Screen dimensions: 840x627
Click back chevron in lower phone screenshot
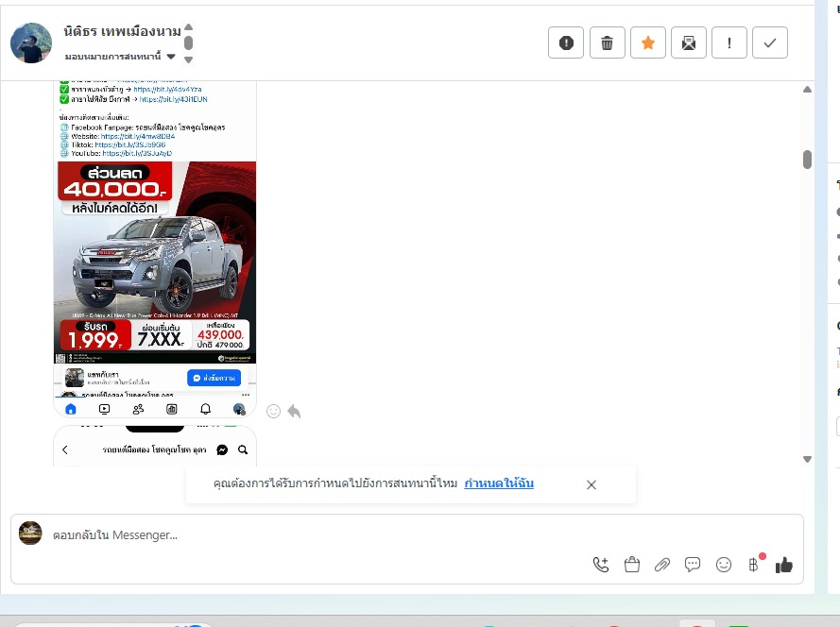pyautogui.click(x=65, y=449)
